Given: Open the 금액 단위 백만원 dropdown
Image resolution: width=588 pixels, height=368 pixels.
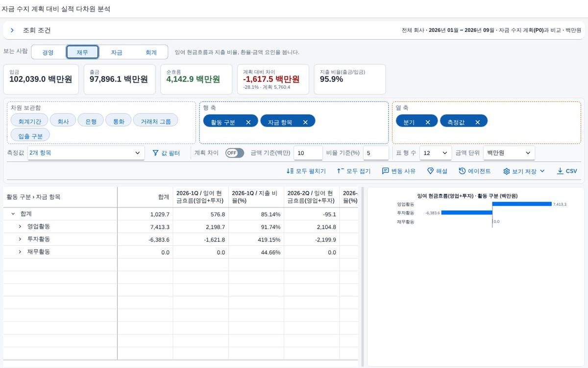Looking at the screenshot, I should [x=509, y=153].
